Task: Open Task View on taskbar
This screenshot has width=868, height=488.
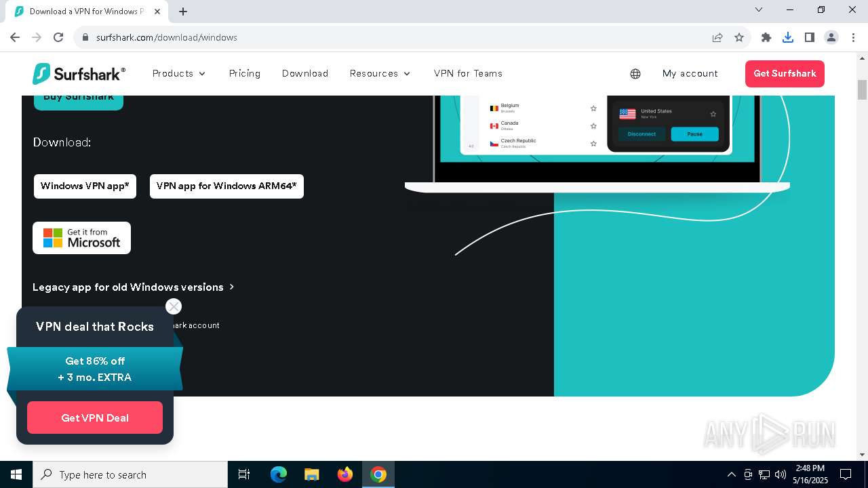Action: [x=244, y=474]
